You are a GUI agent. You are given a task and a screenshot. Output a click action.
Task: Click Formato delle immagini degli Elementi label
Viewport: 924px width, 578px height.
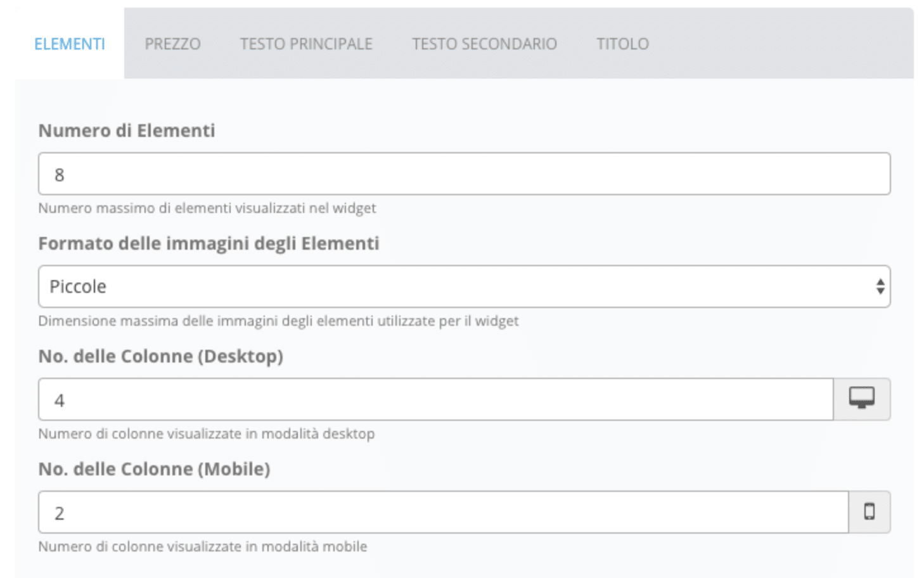[x=209, y=243]
